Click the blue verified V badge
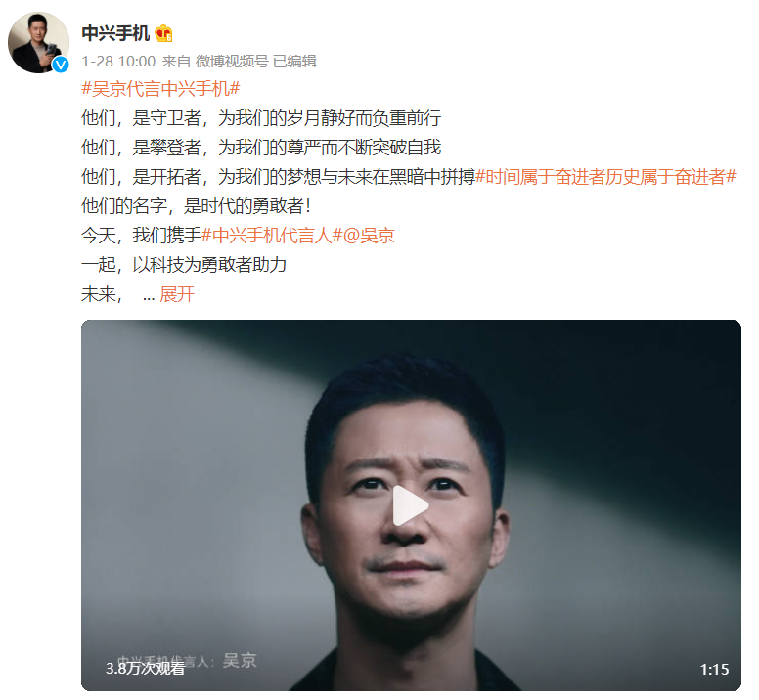This screenshot has width=759, height=700. 61,64
